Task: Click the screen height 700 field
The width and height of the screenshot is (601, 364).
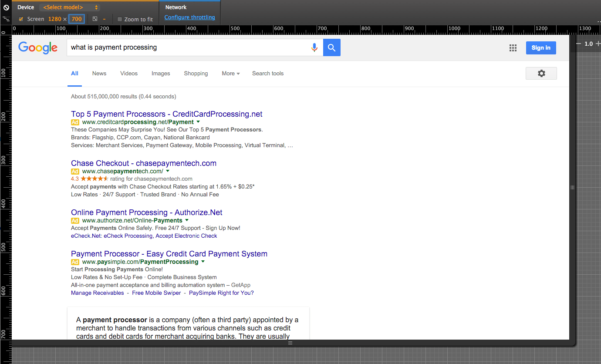Action: pos(77,19)
